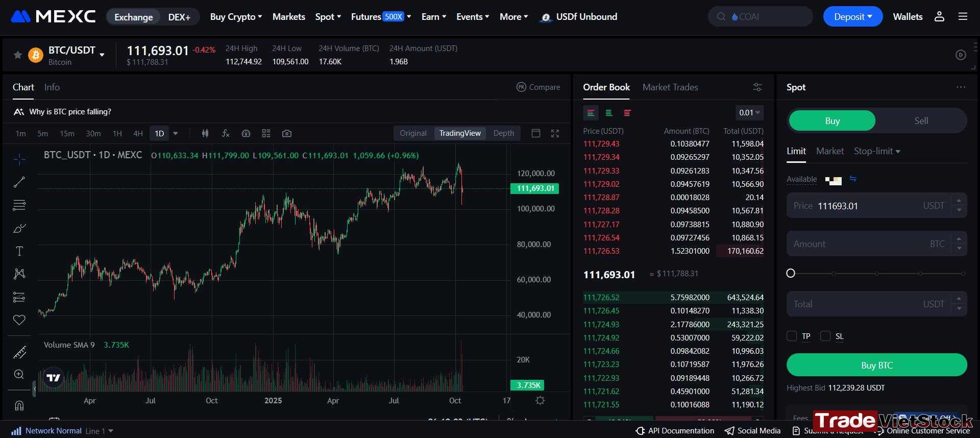Toggle the magnet mode tool
Screen dimensions: 980x438
[19, 406]
